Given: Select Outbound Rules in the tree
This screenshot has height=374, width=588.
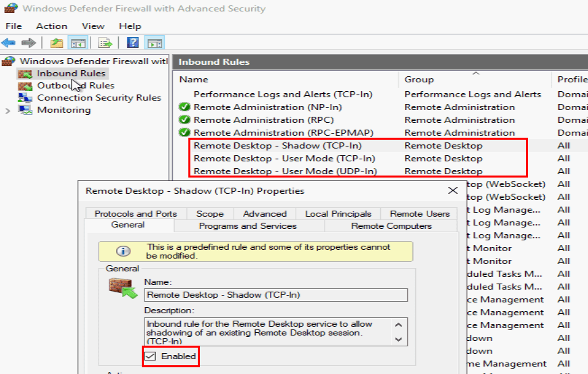Looking at the screenshot, I should click(76, 86).
